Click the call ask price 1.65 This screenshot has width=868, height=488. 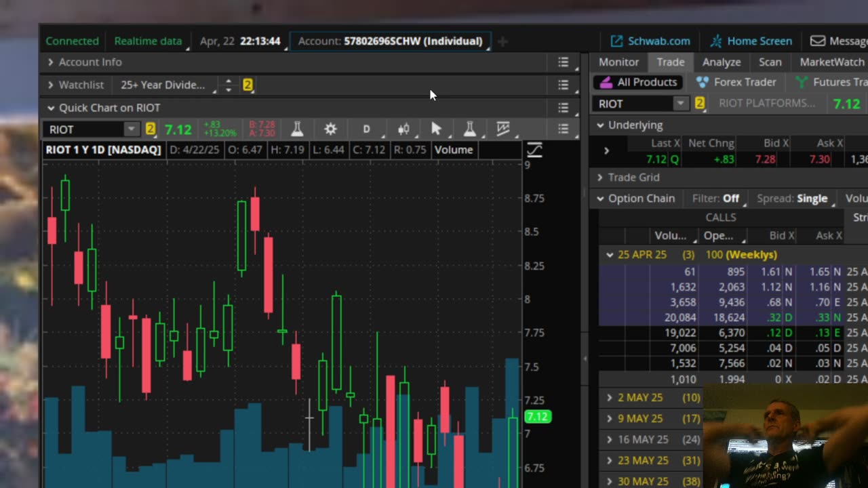click(x=821, y=272)
